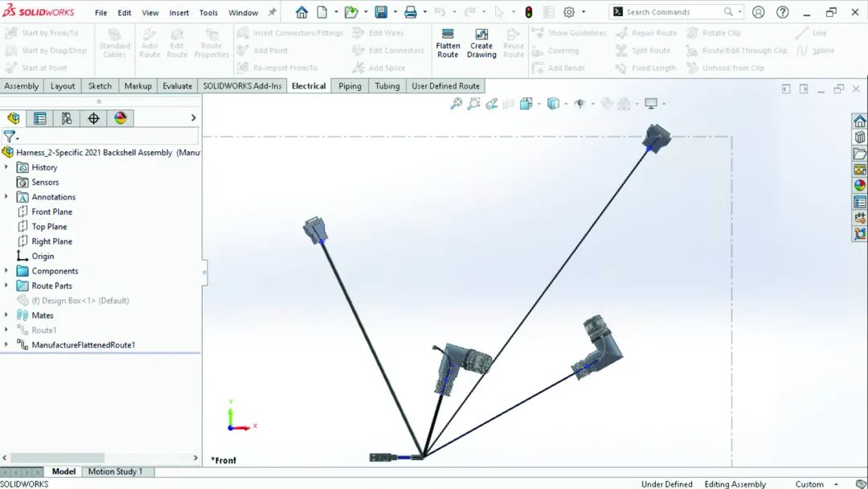Pin the menu bar with pushpin

tap(272, 12)
